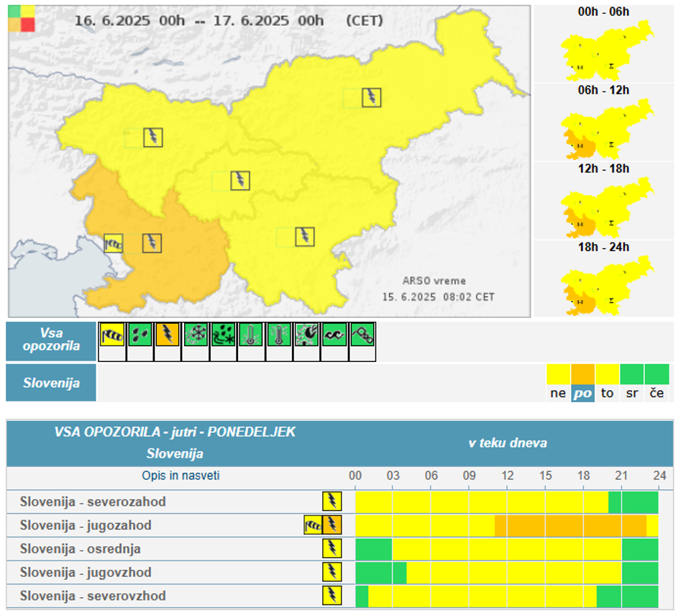
Task: Select the snowflake warning filter icon
Action: point(195,335)
